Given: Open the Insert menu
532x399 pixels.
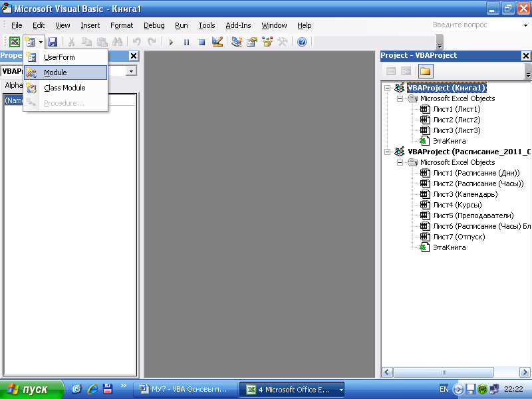Looking at the screenshot, I should pos(90,25).
